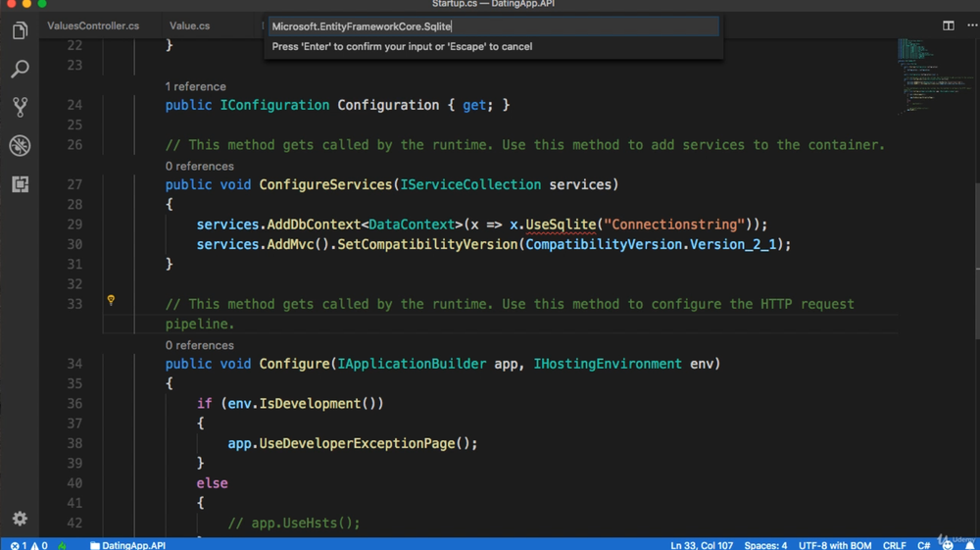
Task: Click 0 references above ConfigureServices
Action: click(x=199, y=166)
